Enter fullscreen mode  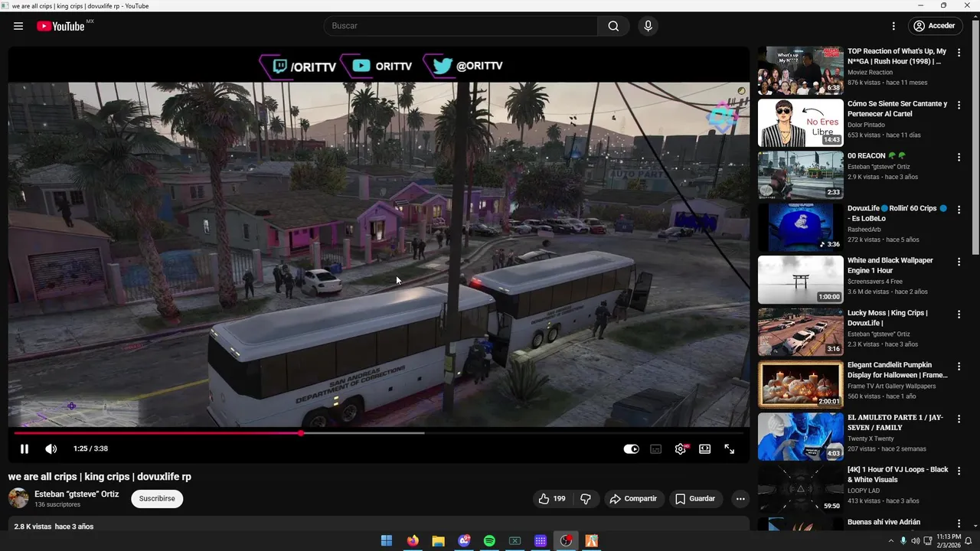click(729, 449)
